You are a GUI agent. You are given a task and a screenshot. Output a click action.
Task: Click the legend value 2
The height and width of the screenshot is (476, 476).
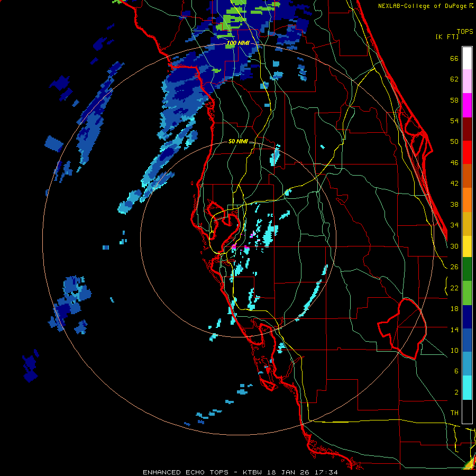click(x=456, y=392)
